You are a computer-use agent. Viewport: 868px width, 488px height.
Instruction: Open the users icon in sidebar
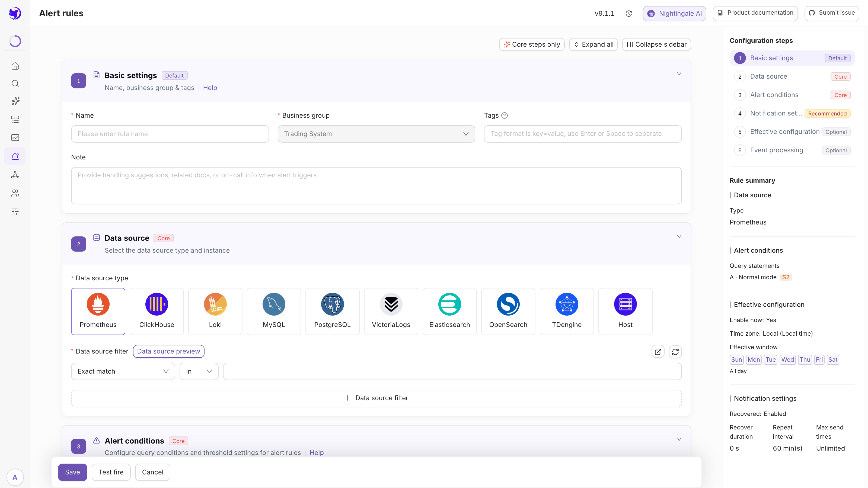tap(15, 193)
